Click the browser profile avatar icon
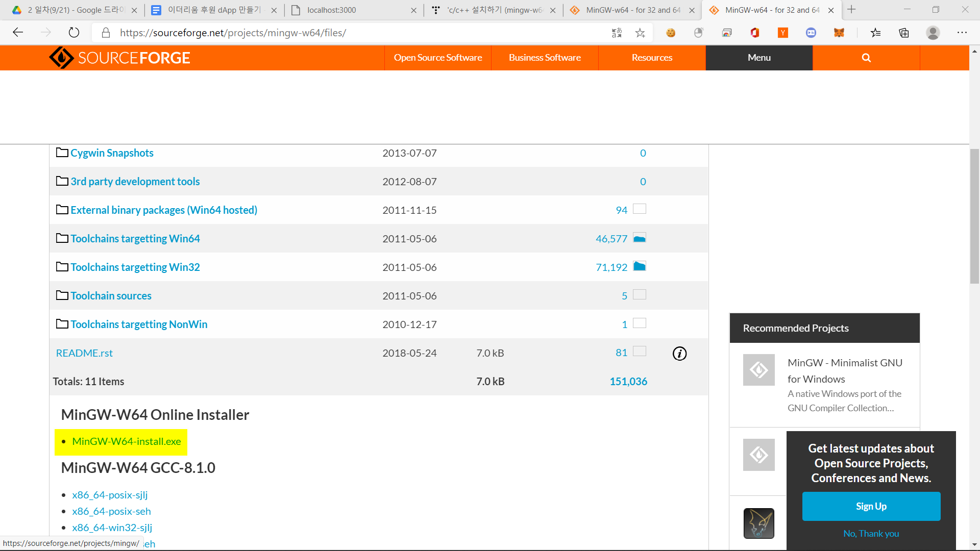 point(933,33)
